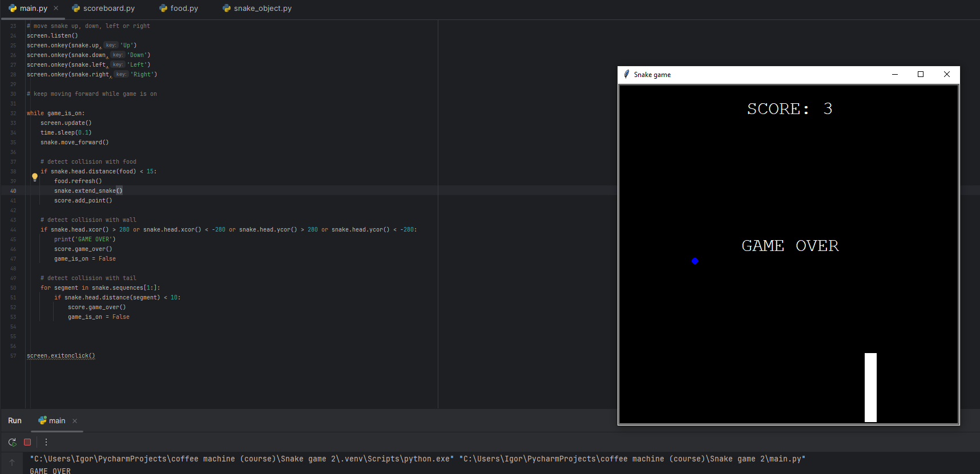Click the GAME OVER text in game window
980x474 pixels.
pyautogui.click(x=790, y=246)
